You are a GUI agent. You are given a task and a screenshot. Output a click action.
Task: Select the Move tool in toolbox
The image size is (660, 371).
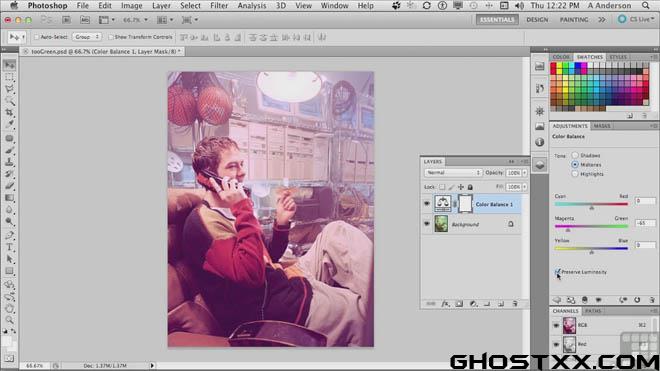[x=10, y=65]
